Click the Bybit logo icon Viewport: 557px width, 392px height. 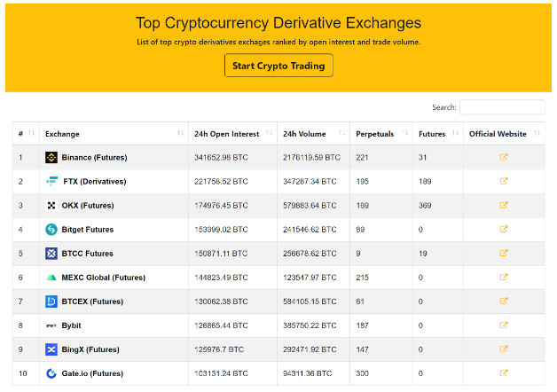(x=51, y=325)
